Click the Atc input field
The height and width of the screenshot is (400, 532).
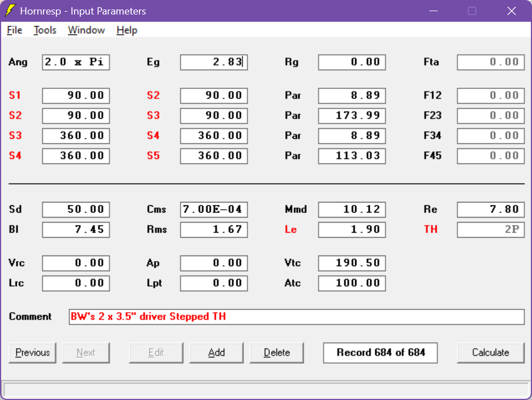click(352, 283)
